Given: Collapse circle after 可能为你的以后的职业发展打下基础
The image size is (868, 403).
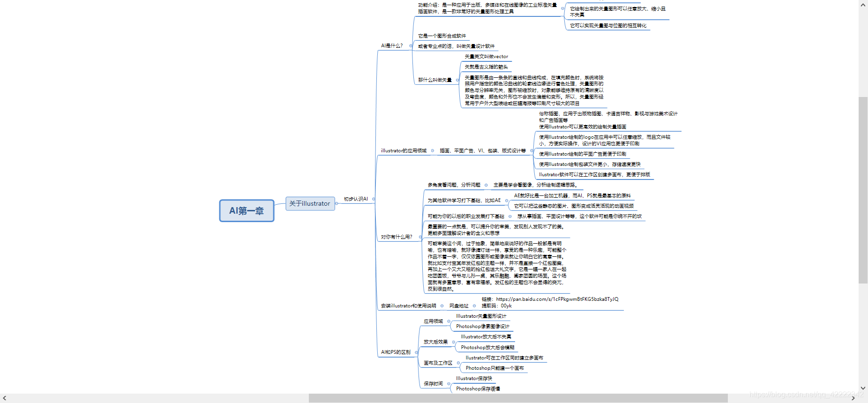Looking at the screenshot, I should point(510,216).
